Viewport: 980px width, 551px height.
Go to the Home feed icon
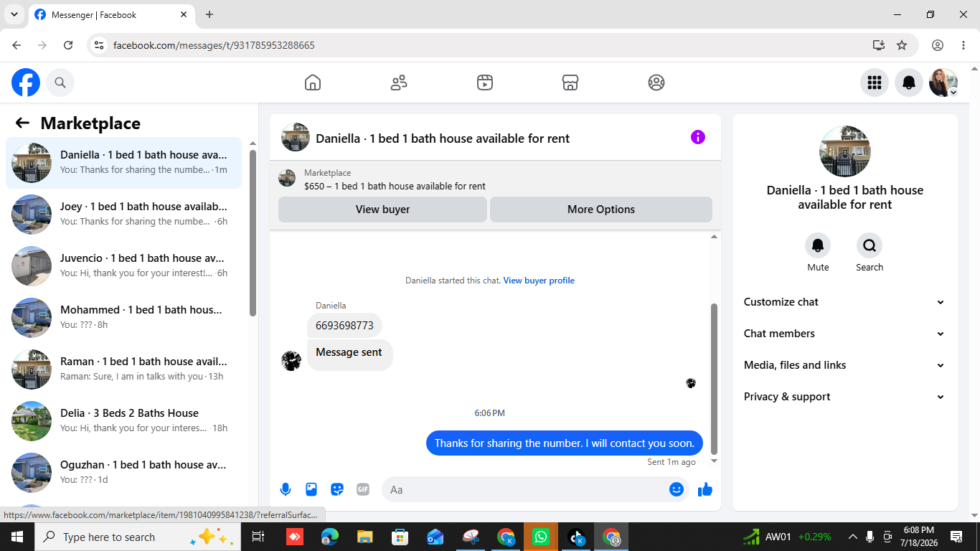click(x=313, y=83)
